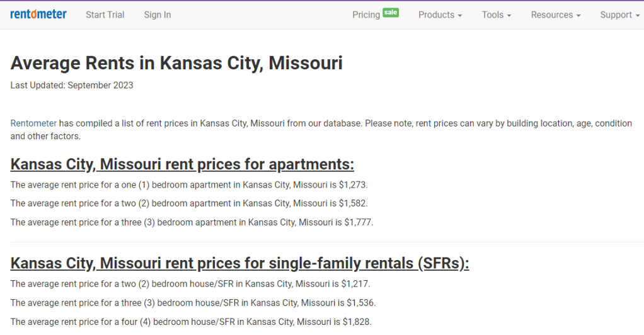
Task: Expand the Products dropdown
Action: click(x=440, y=14)
